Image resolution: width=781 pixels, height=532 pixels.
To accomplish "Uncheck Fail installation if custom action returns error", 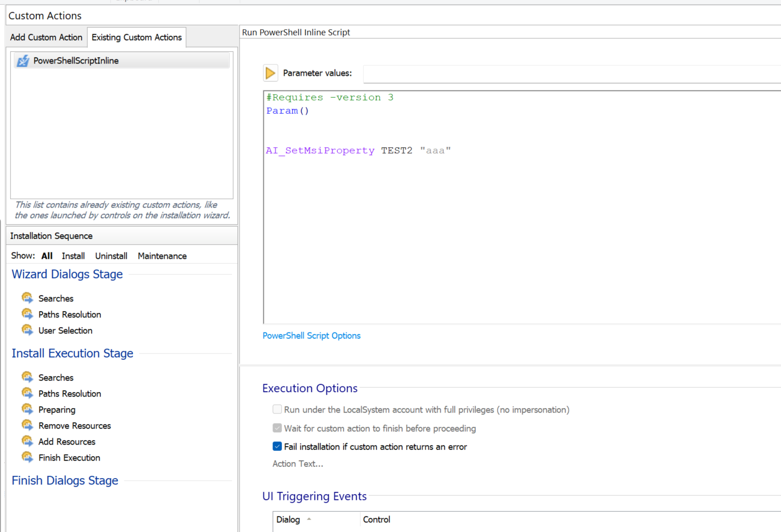I will click(277, 446).
